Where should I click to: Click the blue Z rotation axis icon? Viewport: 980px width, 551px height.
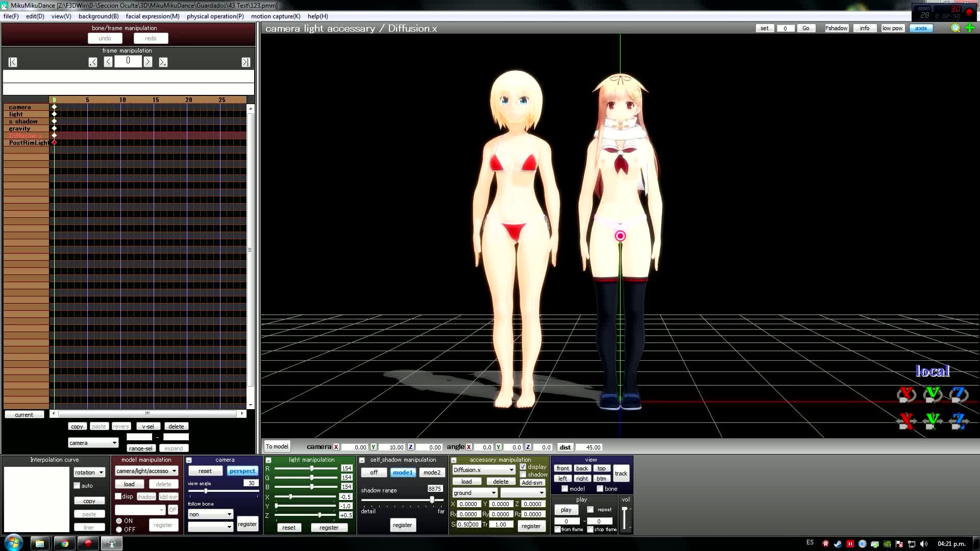[959, 394]
